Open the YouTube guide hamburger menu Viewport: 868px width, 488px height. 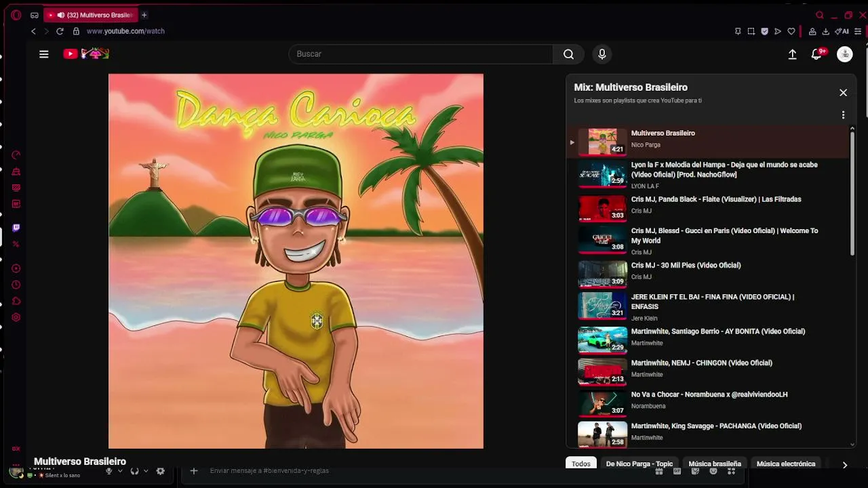(x=44, y=54)
